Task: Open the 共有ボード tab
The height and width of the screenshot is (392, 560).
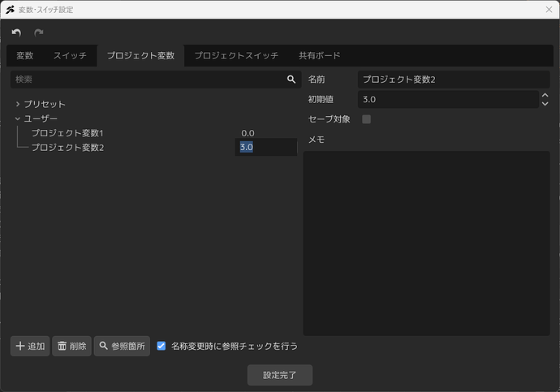Action: [x=320, y=56]
